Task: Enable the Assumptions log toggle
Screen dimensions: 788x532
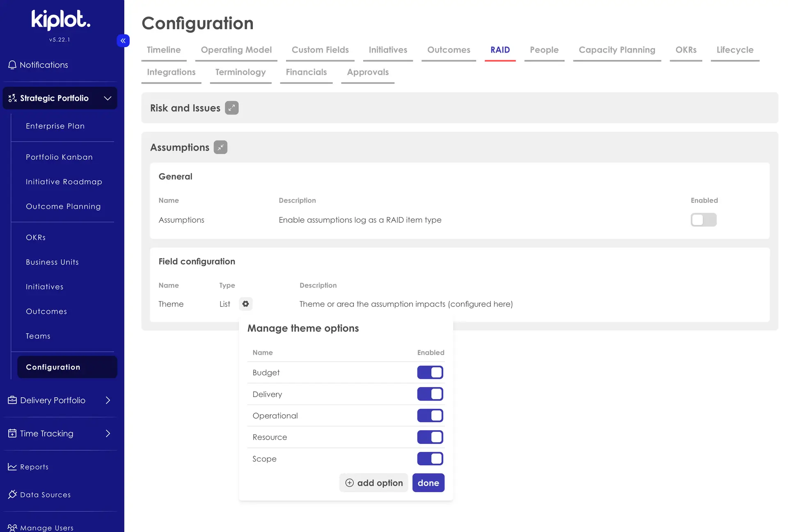Action: (x=703, y=220)
